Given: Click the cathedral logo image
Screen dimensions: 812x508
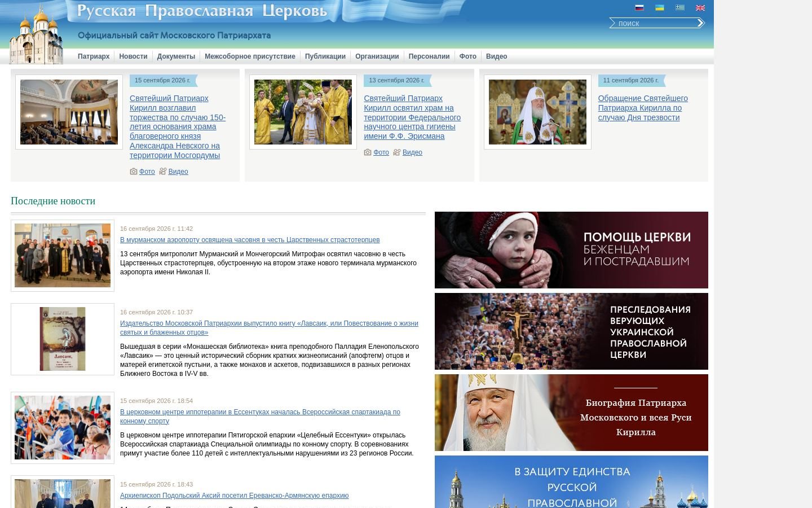Looking at the screenshot, I should pos(37,34).
